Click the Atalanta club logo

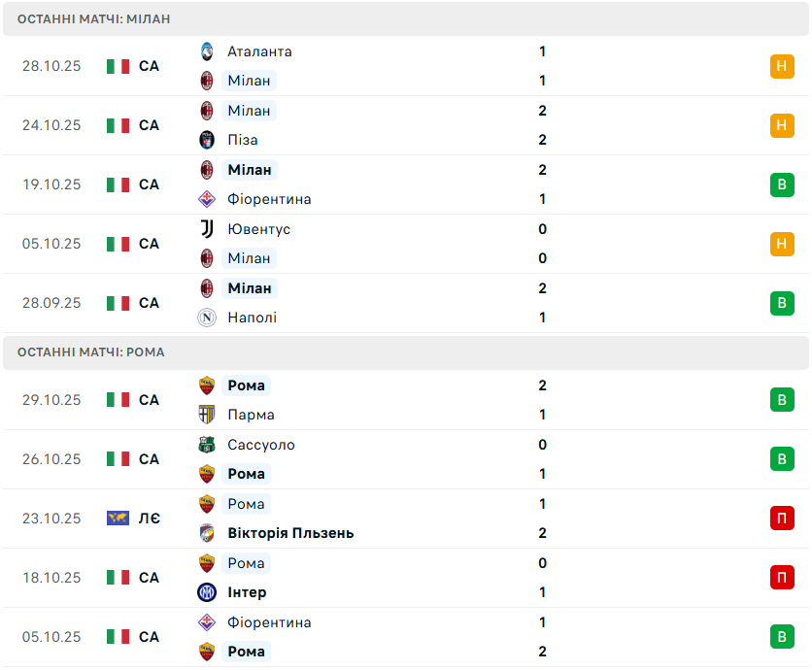click(207, 51)
